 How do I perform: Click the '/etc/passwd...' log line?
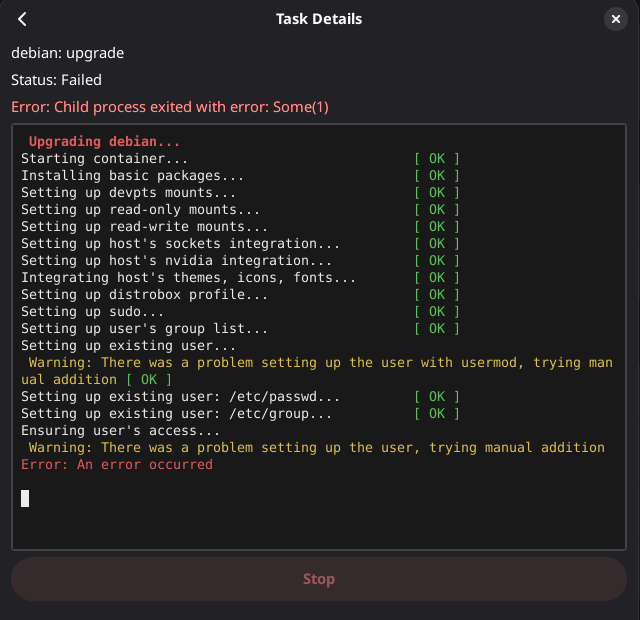tap(180, 397)
